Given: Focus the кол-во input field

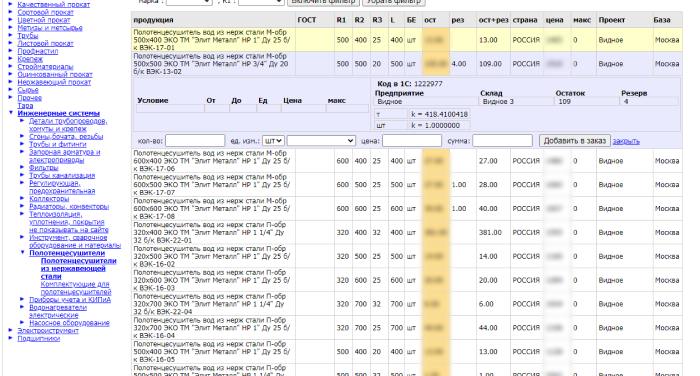Looking at the screenshot, I should click(195, 141).
